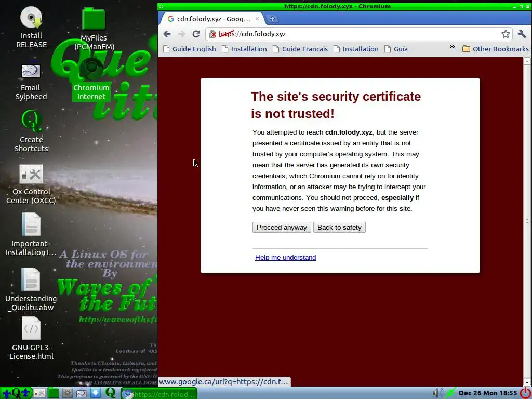This screenshot has height=399, width=532.
Task: Close the cdn.folody.xyz tab
Action: 257,19
